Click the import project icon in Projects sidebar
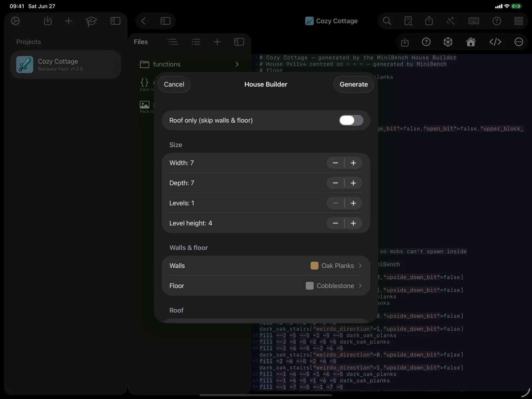 pos(48,21)
